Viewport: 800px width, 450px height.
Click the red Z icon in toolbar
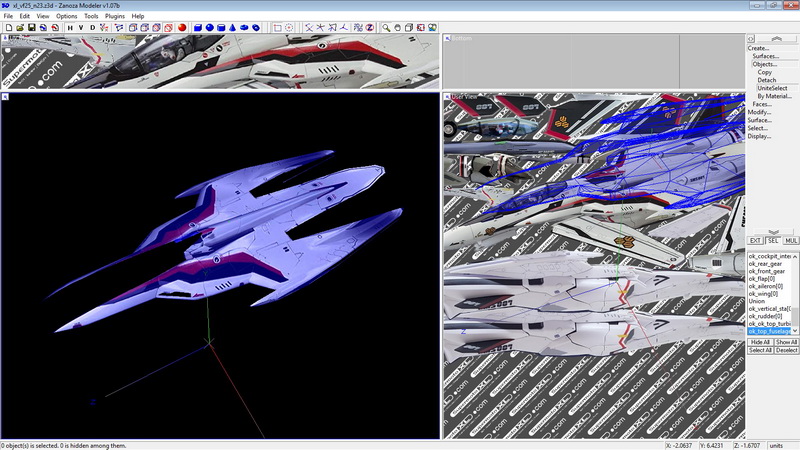click(x=370, y=28)
